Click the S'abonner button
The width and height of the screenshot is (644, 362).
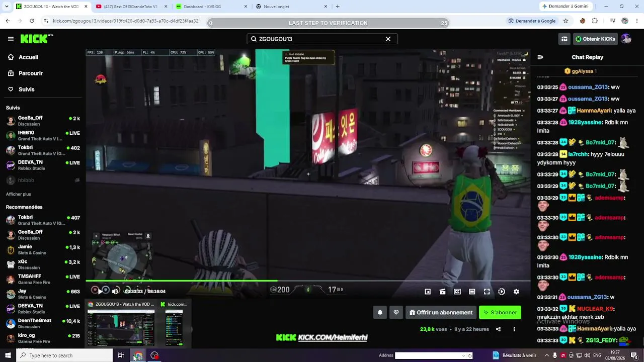pos(500,312)
